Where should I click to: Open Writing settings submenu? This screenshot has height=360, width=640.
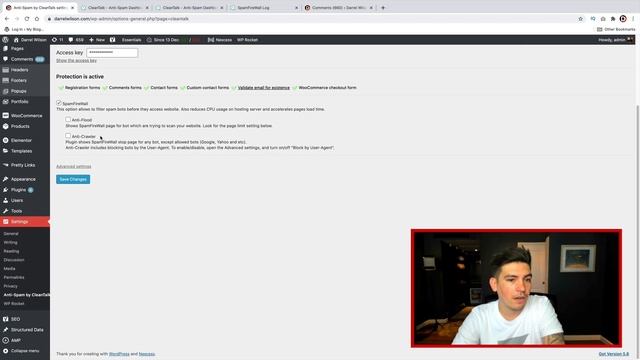pyautogui.click(x=11, y=242)
